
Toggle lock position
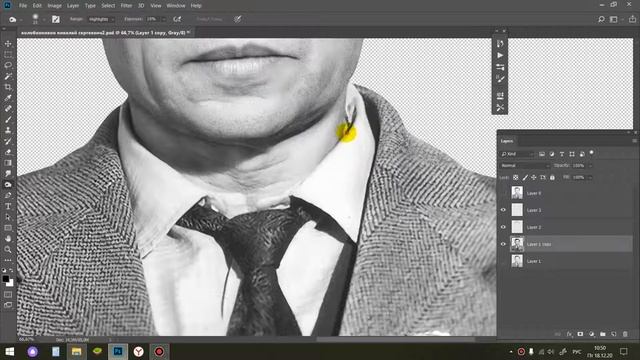[x=533, y=178]
